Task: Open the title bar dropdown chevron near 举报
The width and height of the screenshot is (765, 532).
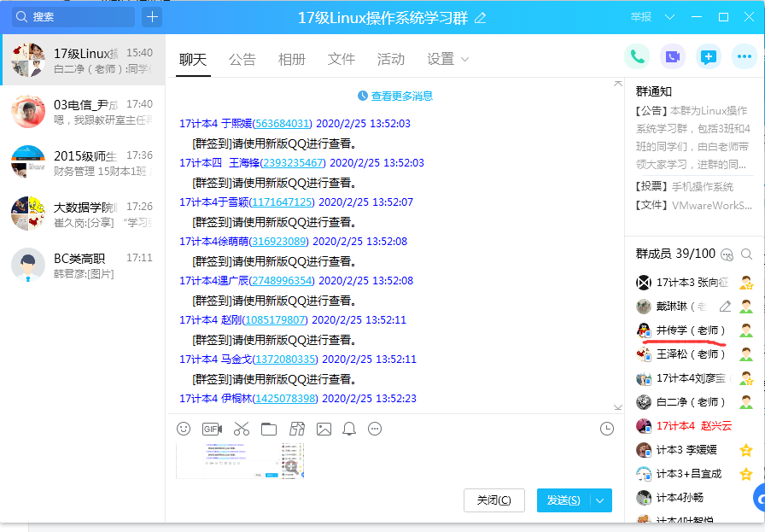Action: tap(670, 17)
